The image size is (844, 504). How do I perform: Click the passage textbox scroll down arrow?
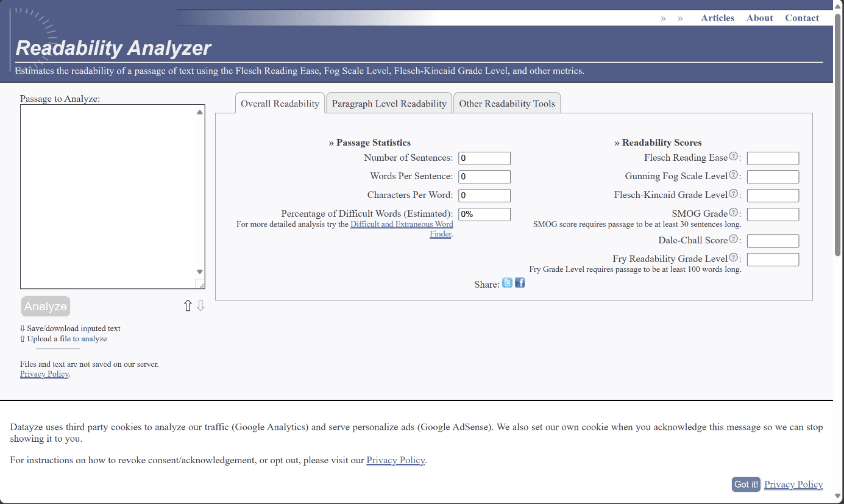pos(200,272)
